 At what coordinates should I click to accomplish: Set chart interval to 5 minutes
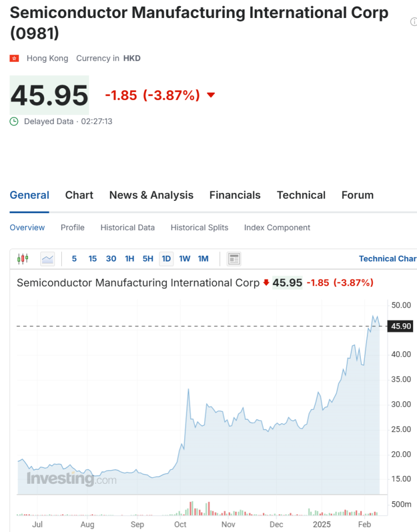tap(74, 259)
